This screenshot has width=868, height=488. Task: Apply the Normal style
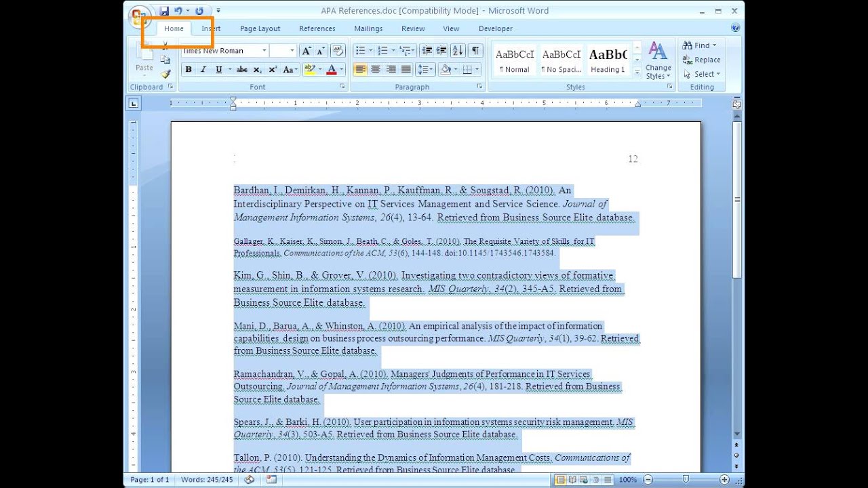tap(515, 60)
